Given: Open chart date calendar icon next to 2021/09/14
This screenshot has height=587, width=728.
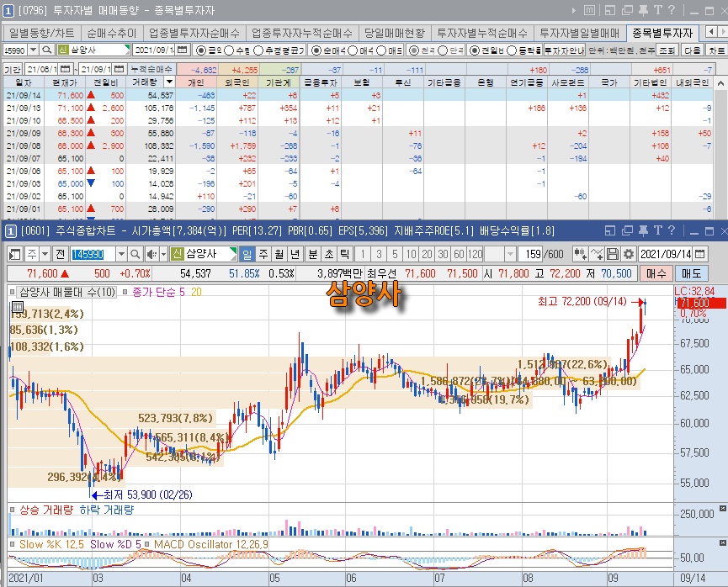Looking at the screenshot, I should [x=700, y=254].
